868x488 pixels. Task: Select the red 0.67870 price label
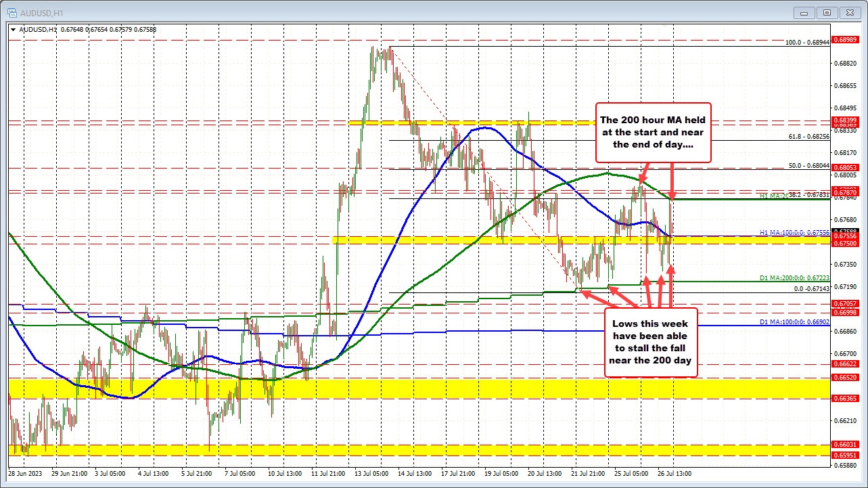pyautogui.click(x=846, y=192)
